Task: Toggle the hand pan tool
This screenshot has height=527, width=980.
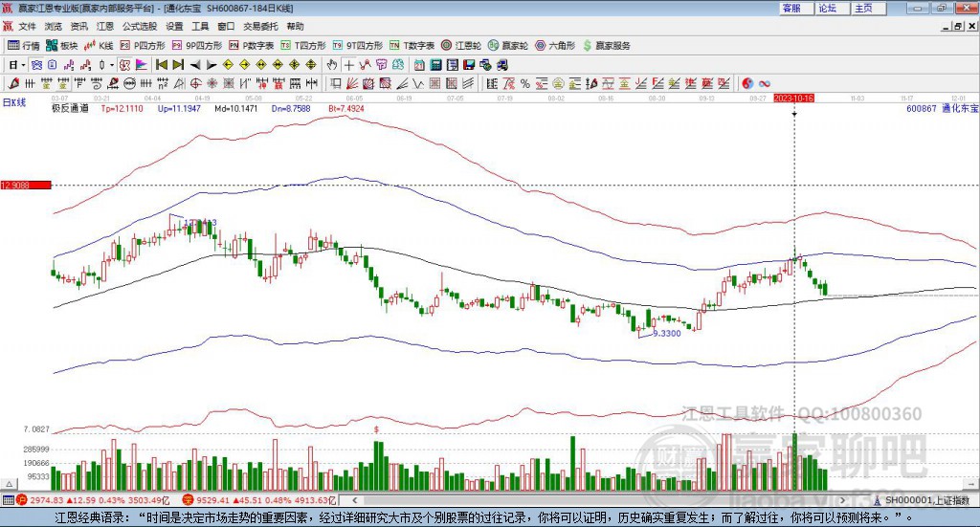Action: (x=332, y=65)
